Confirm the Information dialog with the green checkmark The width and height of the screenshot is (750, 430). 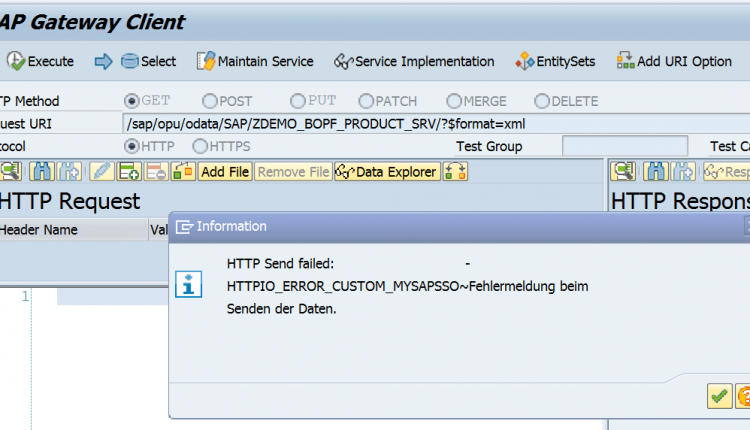[x=719, y=396]
